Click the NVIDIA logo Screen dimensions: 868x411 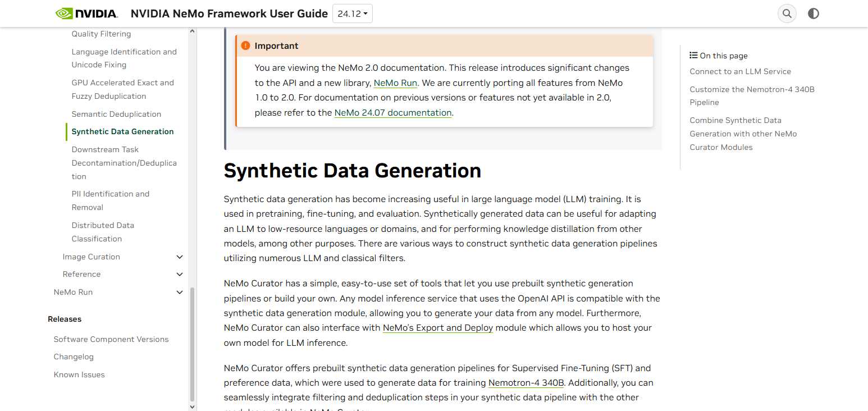(x=86, y=13)
